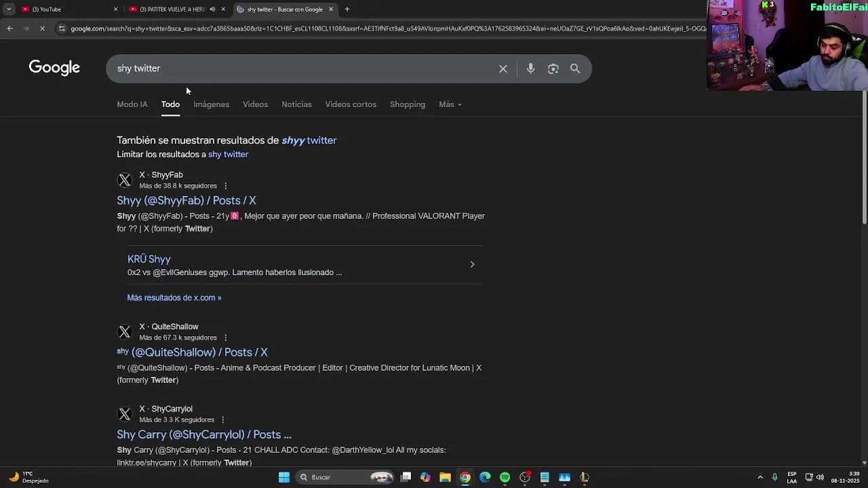This screenshot has height=488, width=868.
Task: Open a new browser tab with the plus
Action: click(x=347, y=9)
